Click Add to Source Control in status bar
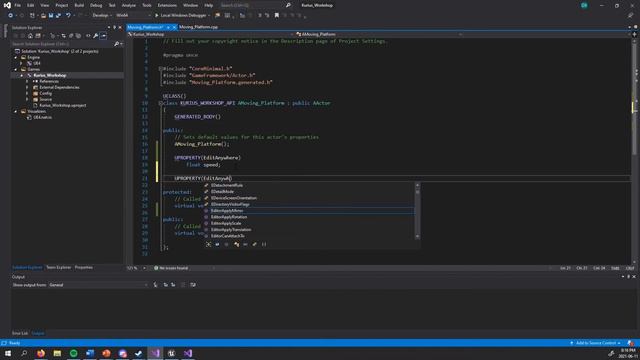 (x=596, y=343)
